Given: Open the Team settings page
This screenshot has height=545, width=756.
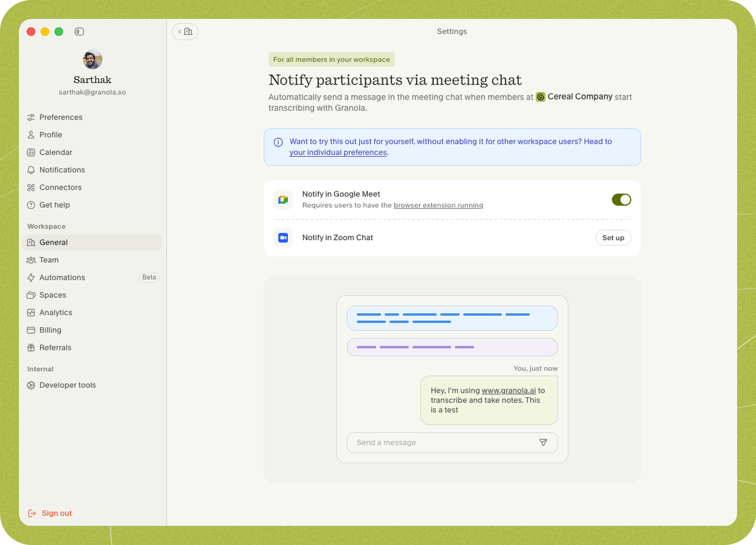Looking at the screenshot, I should coord(92,260).
